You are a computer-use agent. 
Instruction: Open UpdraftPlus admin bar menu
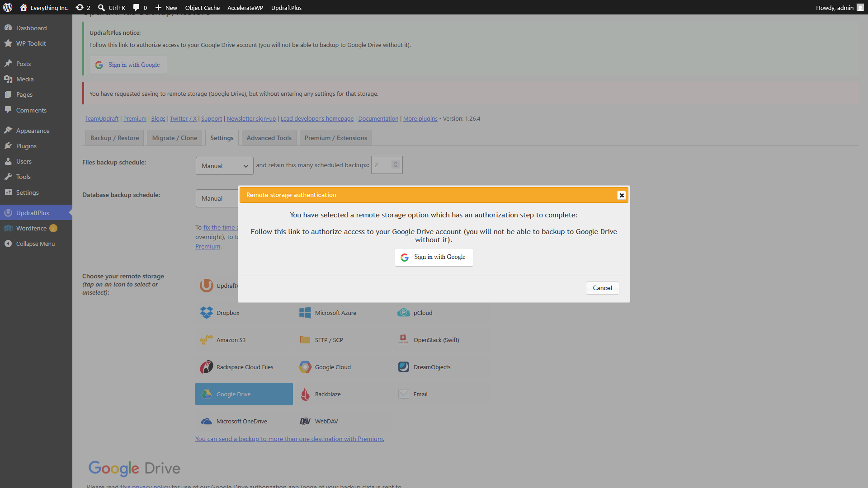point(287,7)
